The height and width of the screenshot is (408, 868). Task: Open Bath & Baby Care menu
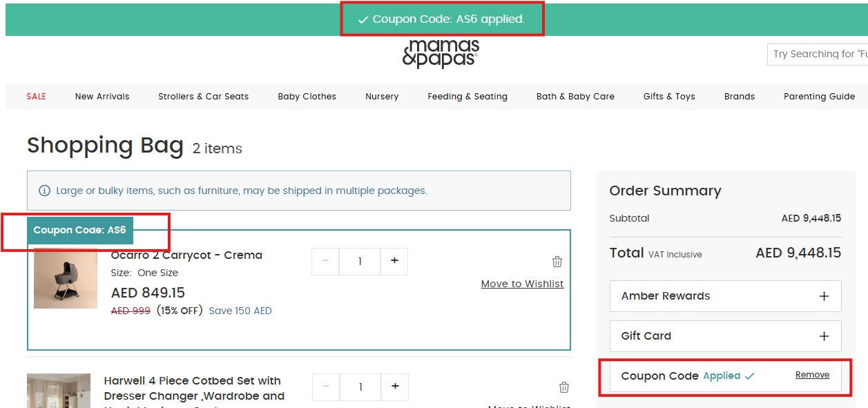click(x=575, y=97)
